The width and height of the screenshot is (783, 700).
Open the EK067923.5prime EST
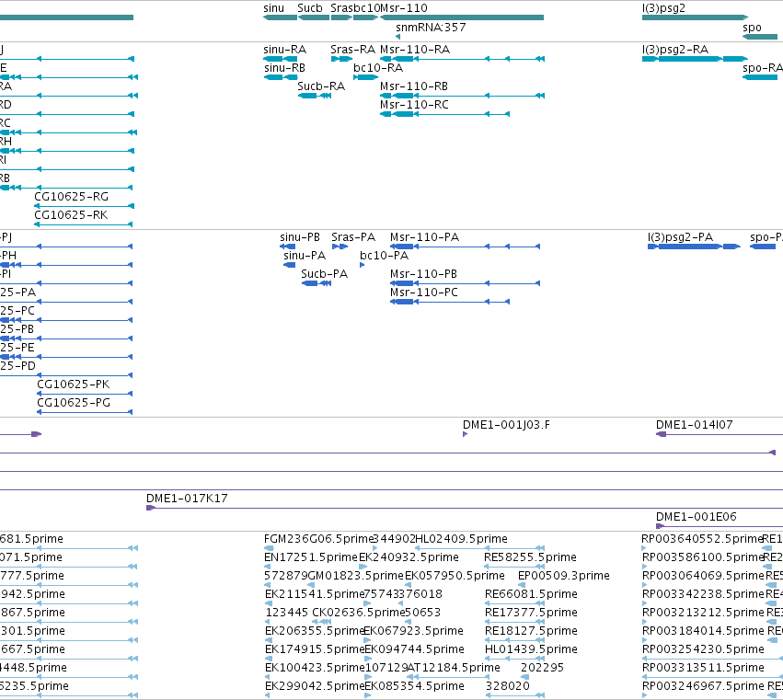[x=367, y=641]
